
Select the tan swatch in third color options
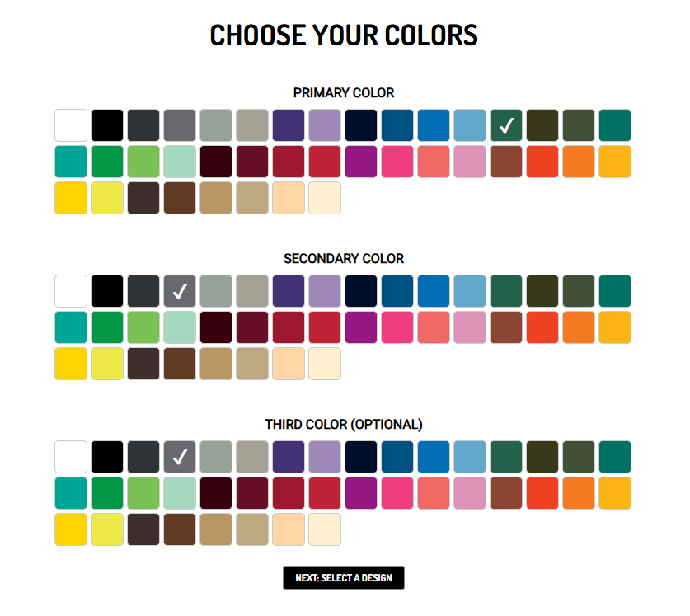tap(216, 529)
